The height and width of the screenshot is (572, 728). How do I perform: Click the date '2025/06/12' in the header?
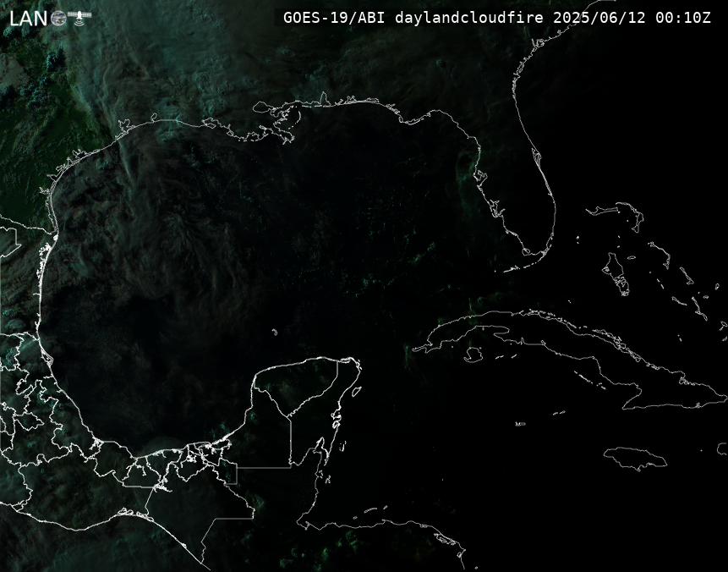pyautogui.click(x=599, y=18)
